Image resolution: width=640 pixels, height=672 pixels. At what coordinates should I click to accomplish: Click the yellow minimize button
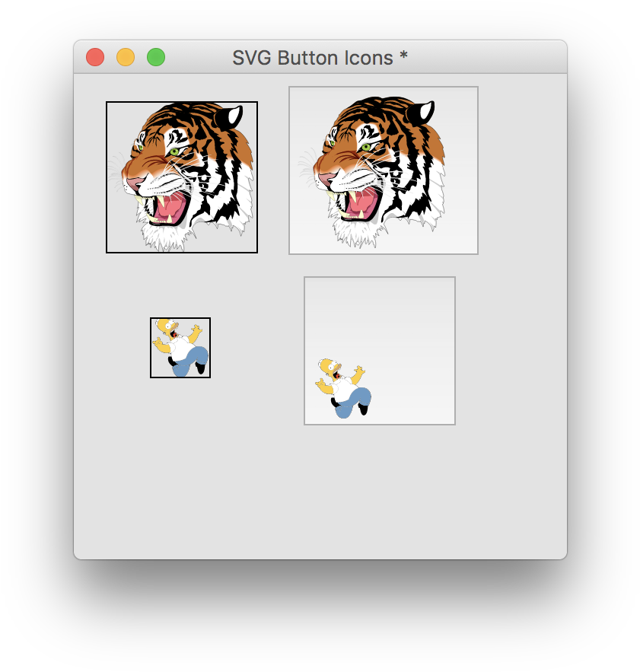pyautogui.click(x=125, y=56)
